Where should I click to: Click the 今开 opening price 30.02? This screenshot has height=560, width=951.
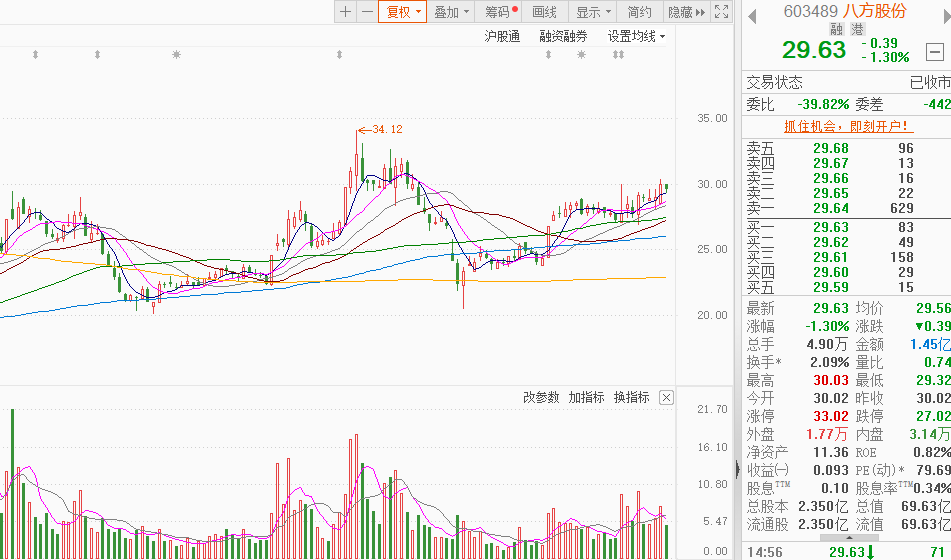831,399
